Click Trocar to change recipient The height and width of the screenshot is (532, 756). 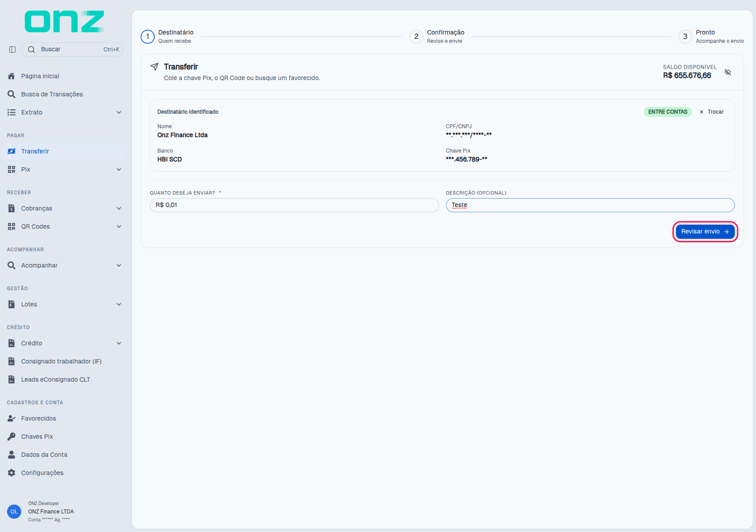pos(711,112)
